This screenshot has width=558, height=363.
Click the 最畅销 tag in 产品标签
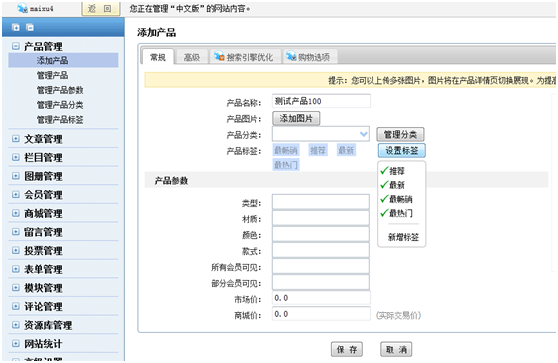click(286, 150)
